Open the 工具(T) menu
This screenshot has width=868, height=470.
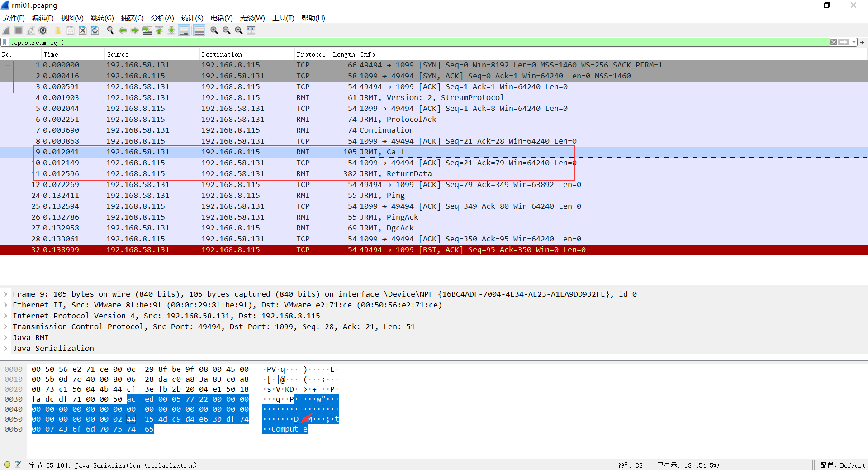[x=283, y=18]
